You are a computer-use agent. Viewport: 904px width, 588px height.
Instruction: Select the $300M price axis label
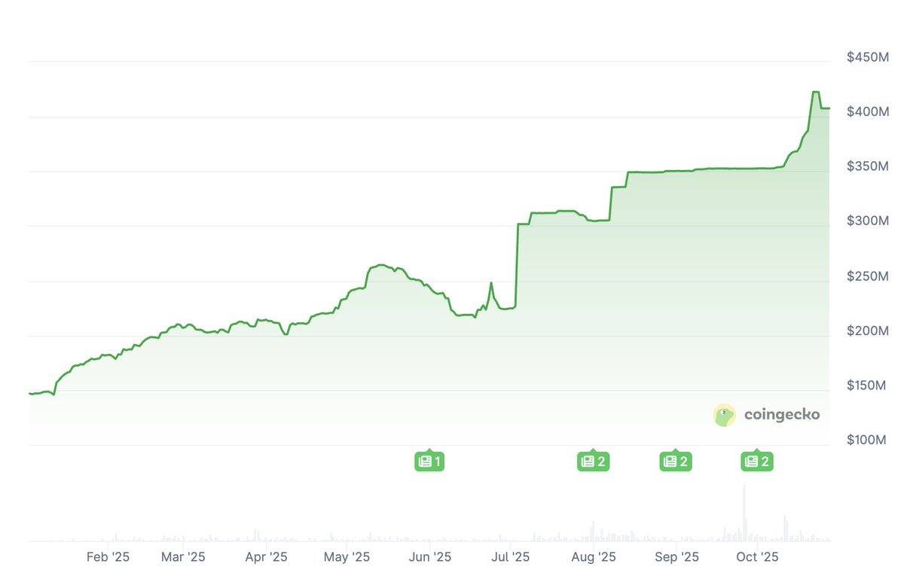pyautogui.click(x=867, y=221)
